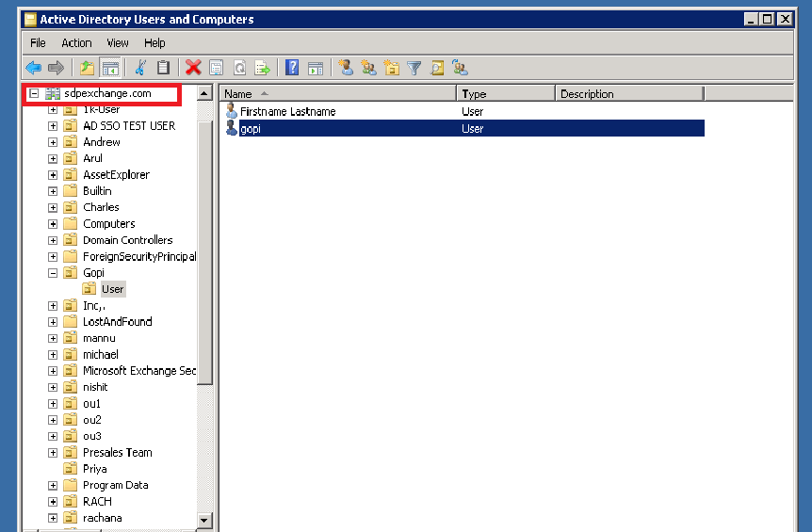Open the Help menu
This screenshot has height=532, width=812.
click(x=154, y=43)
